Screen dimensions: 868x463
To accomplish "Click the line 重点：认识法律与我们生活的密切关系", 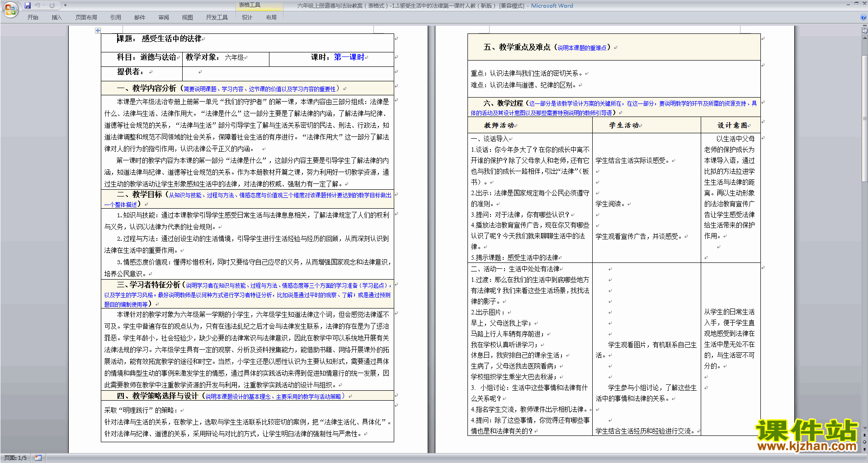I will click(x=527, y=73).
